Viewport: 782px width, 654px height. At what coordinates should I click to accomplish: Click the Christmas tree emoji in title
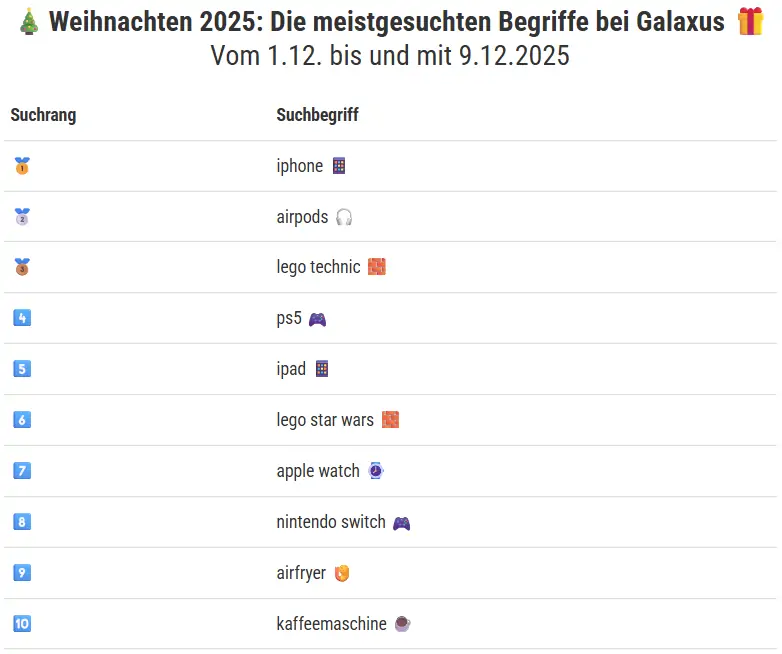[x=29, y=23]
